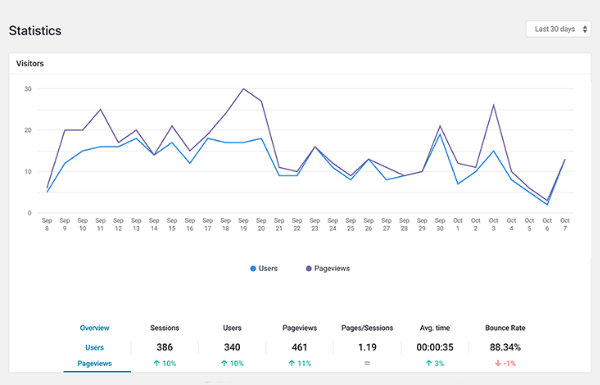Click the Pageviews peak on Oct 3

[494, 105]
